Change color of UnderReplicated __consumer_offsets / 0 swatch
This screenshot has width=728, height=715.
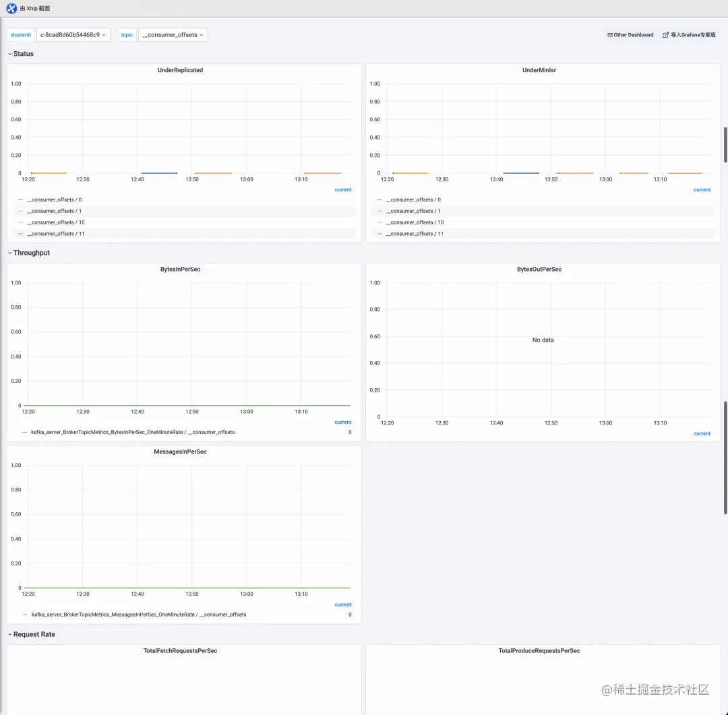(x=20, y=199)
